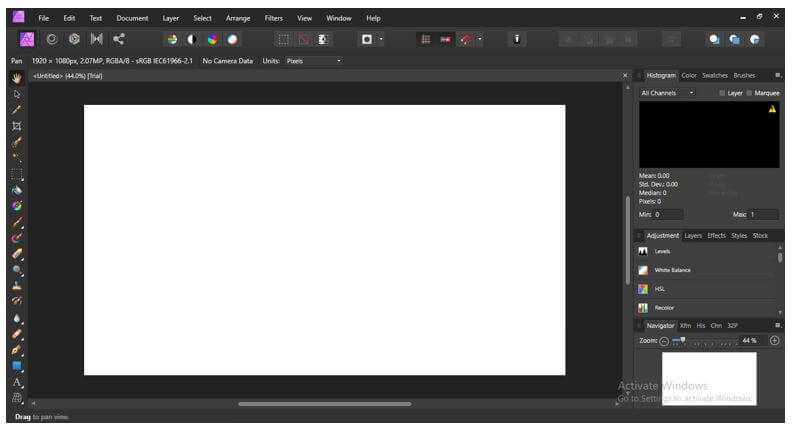Enable the Marquee checkbox in Histogram
This screenshot has width=804, height=433.
[x=749, y=93]
